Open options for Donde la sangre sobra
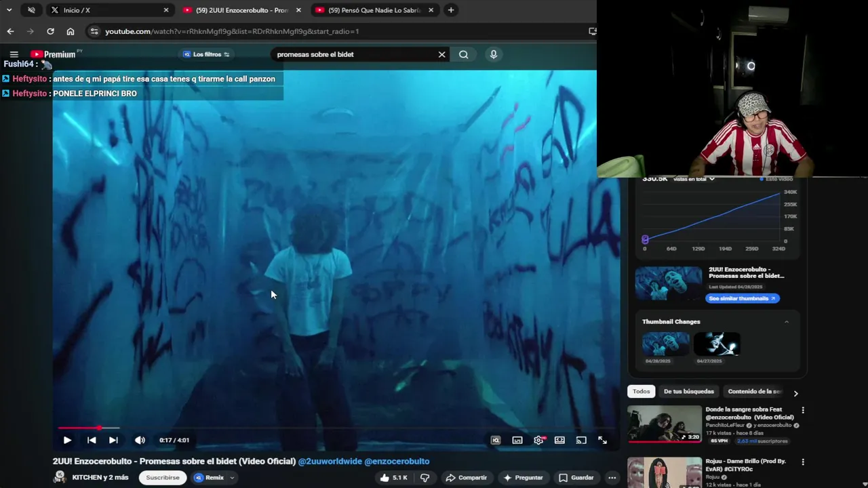Screen dimensions: 868x488 (803, 410)
